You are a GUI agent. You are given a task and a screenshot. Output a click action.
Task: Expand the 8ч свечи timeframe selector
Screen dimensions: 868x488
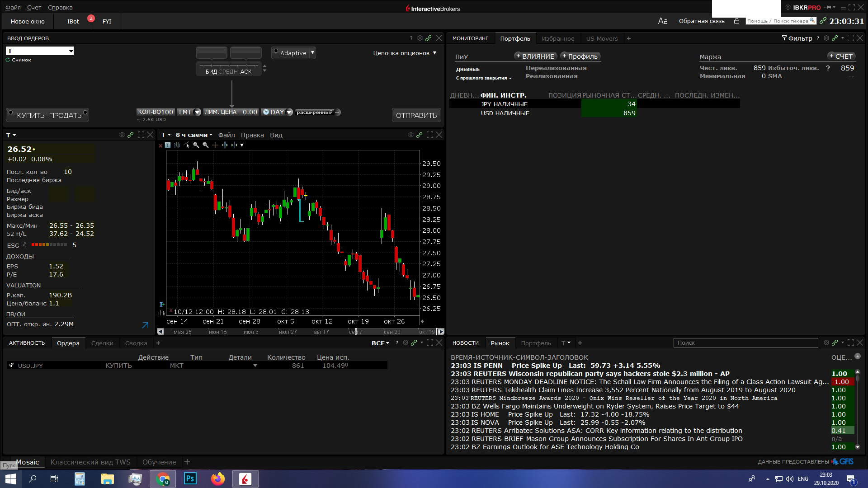point(194,135)
